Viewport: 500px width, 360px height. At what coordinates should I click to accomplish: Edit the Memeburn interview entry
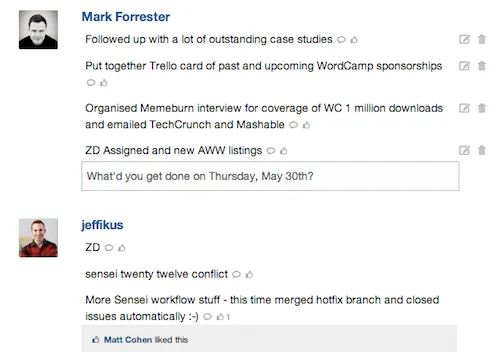[464, 108]
